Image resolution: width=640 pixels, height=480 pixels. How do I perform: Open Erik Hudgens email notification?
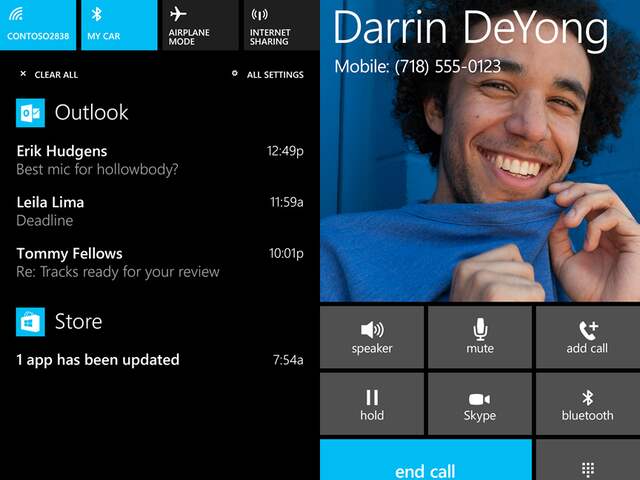click(x=160, y=160)
